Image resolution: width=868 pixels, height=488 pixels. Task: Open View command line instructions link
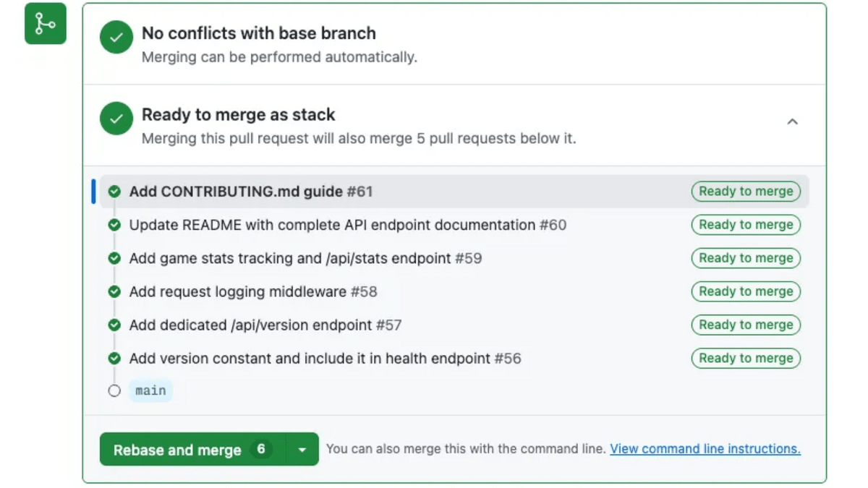[705, 449]
